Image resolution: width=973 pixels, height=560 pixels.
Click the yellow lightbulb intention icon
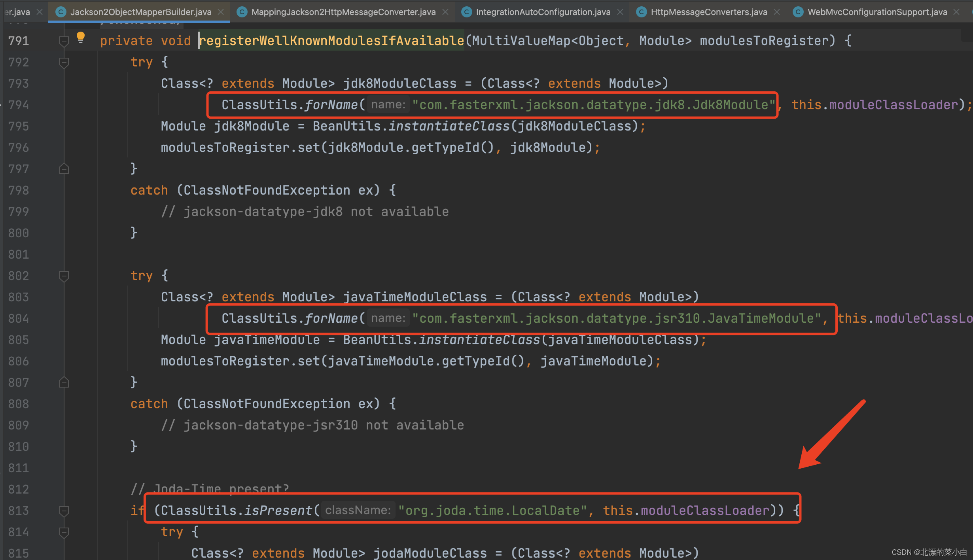(x=81, y=38)
